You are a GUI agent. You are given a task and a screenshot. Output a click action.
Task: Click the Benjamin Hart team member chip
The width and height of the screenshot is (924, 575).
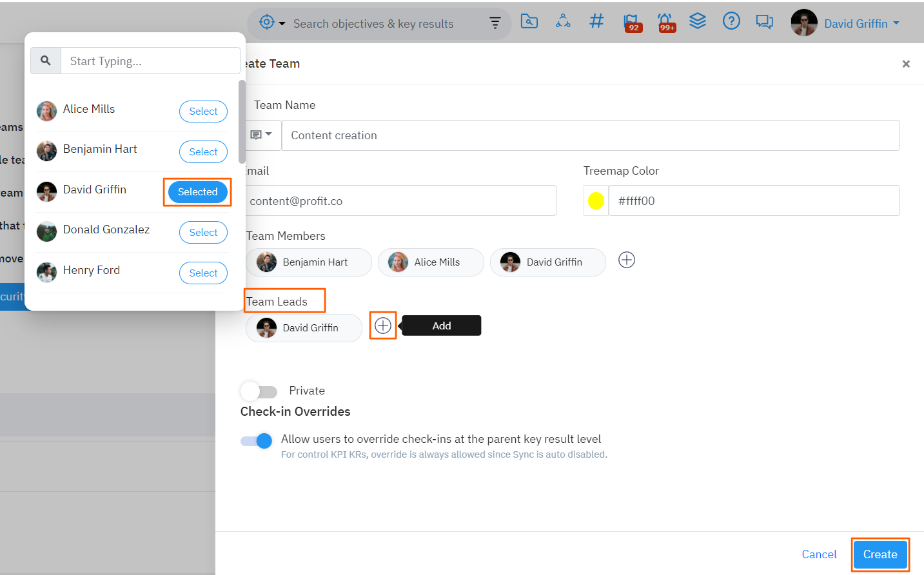[309, 262]
